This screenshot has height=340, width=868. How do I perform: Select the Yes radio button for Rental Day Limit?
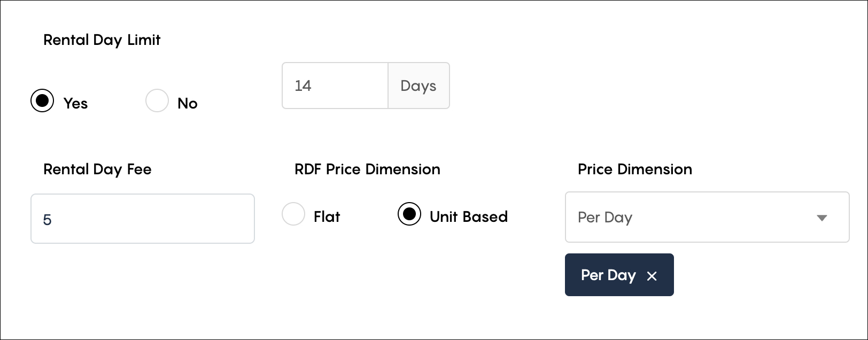[x=42, y=101]
